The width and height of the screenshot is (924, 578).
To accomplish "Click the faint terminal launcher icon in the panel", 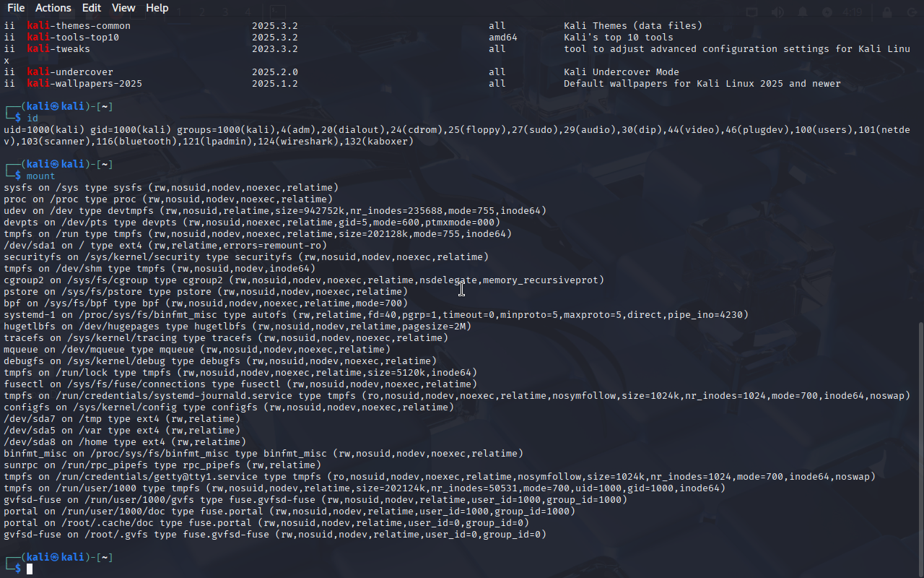I will 278,12.
